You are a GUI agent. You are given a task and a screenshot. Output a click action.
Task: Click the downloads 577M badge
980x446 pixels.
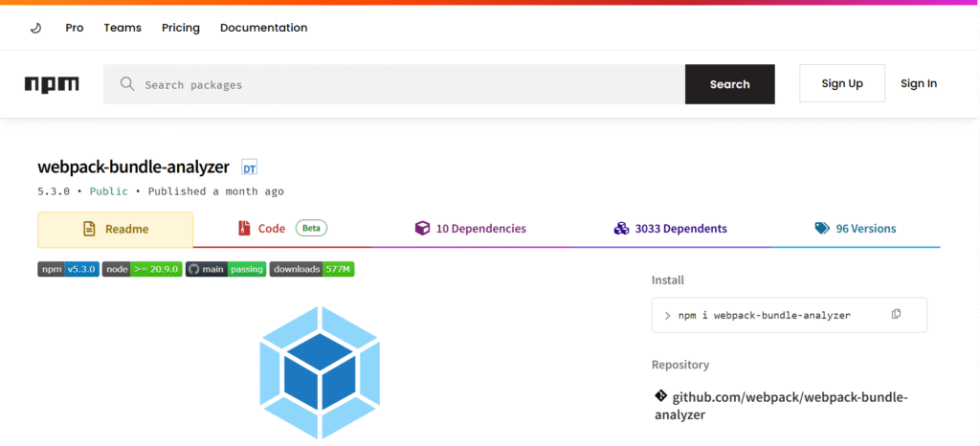(312, 269)
